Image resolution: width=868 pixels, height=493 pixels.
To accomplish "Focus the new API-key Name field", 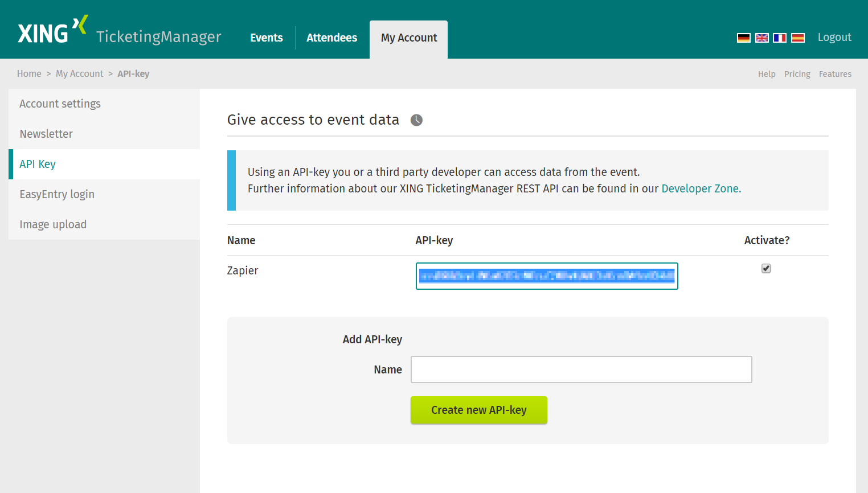I will [582, 369].
